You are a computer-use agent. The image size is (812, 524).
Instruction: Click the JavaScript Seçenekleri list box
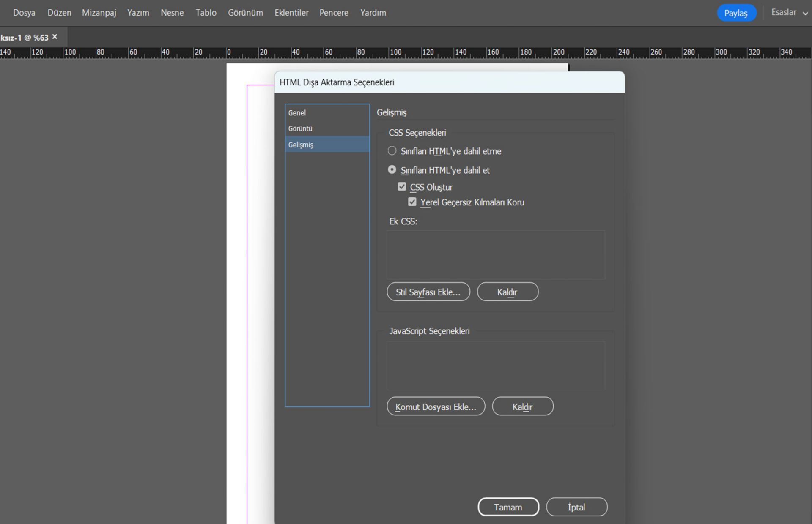point(495,366)
